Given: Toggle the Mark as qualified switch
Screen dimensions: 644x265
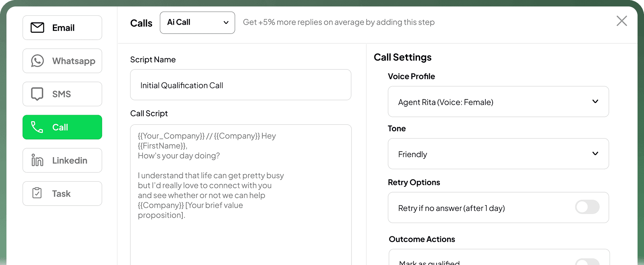Looking at the screenshot, I should [587, 262].
